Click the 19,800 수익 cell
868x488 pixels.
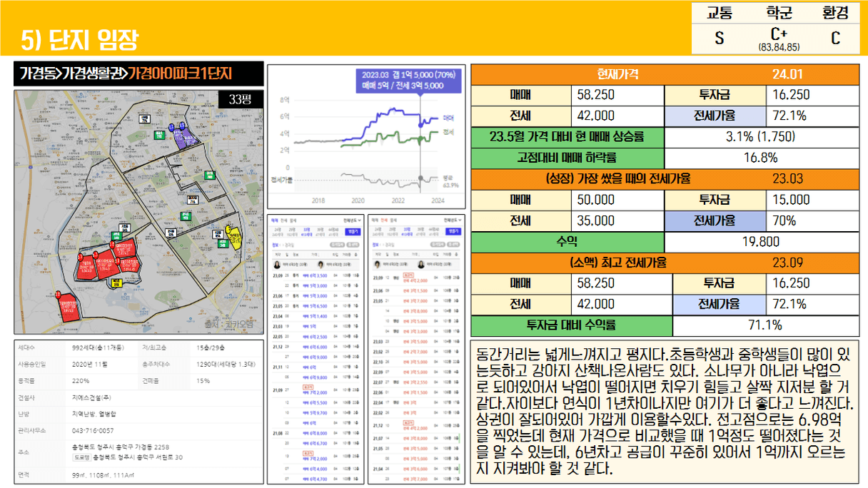click(761, 241)
